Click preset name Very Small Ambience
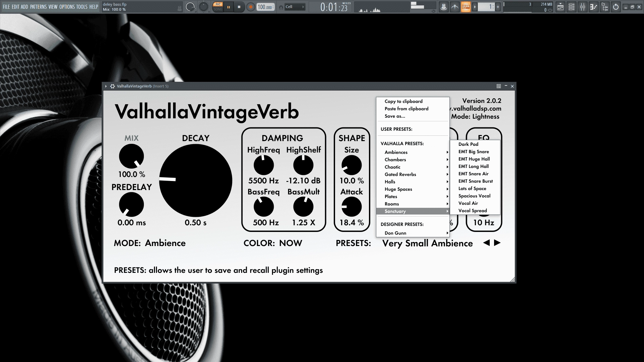This screenshot has height=362, width=644. tap(427, 243)
